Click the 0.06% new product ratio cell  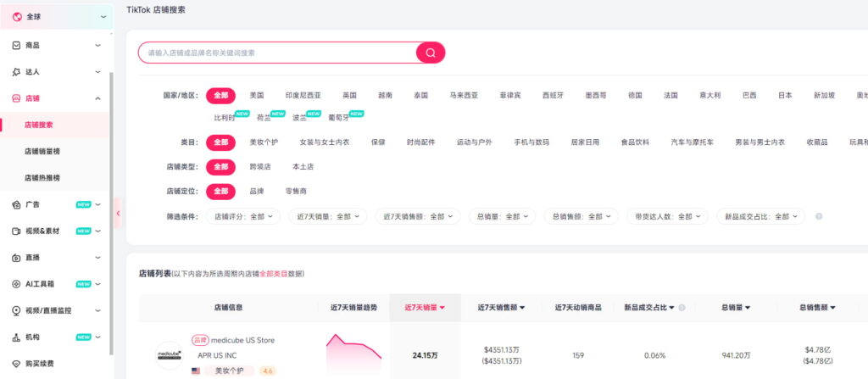click(x=654, y=356)
